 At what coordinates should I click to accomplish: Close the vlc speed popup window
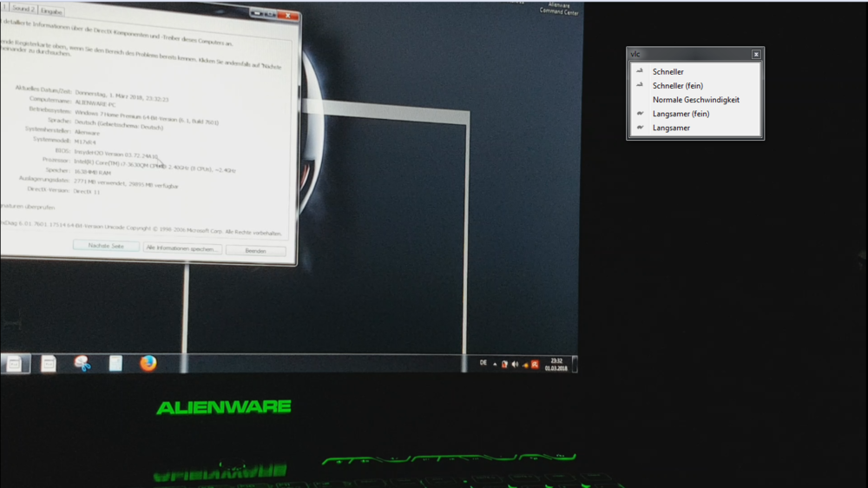coord(756,54)
